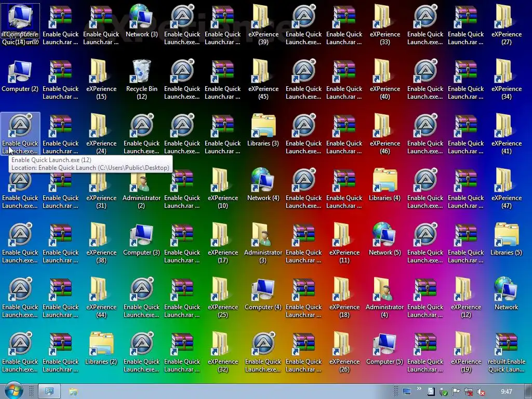Open the Libraries (3) shortcut
Image resolution: width=532 pixels, height=399 pixels.
tap(263, 130)
